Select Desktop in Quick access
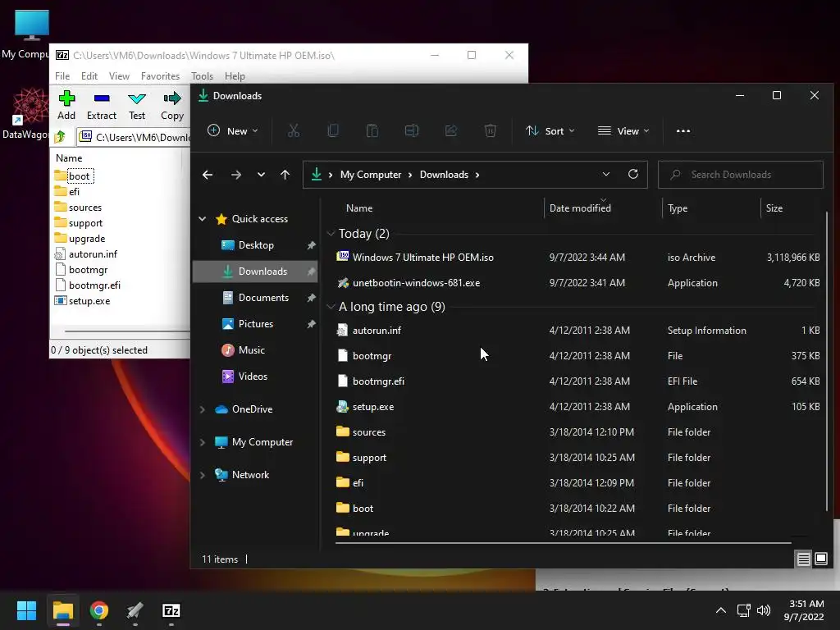840x630 pixels. click(255, 245)
